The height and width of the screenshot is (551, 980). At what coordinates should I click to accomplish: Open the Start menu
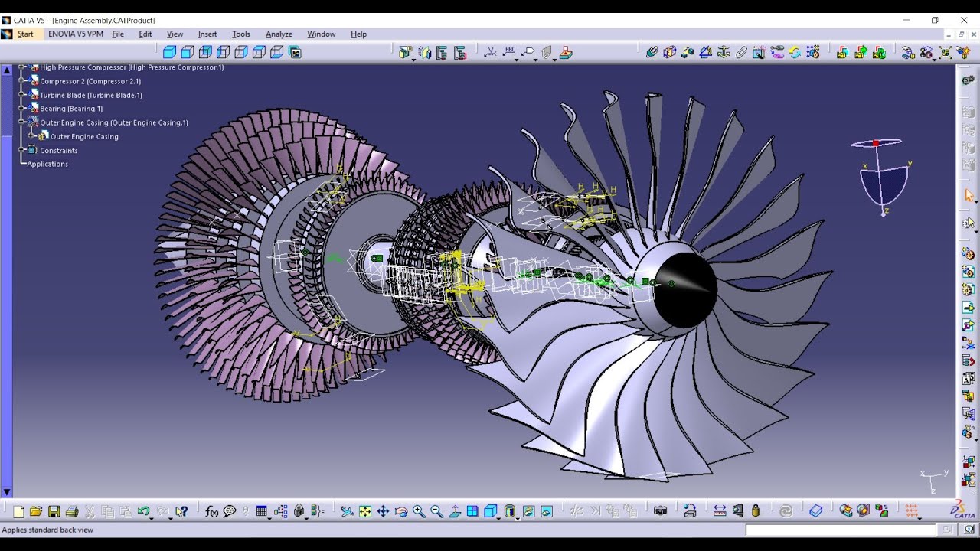tap(25, 34)
